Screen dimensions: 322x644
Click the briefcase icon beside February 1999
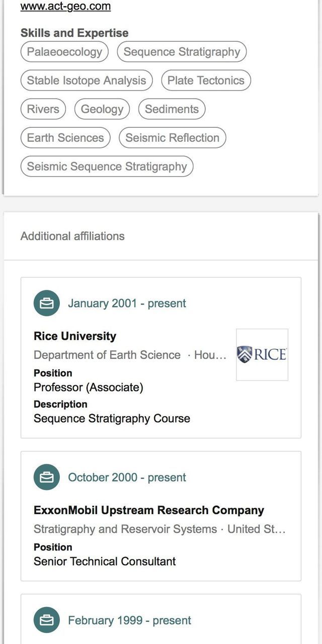[x=47, y=620]
